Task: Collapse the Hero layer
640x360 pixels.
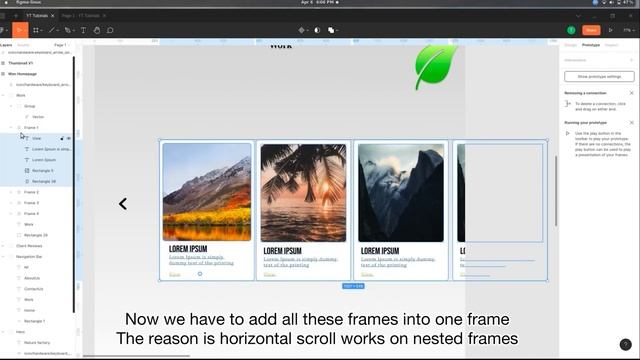Action: point(3,332)
